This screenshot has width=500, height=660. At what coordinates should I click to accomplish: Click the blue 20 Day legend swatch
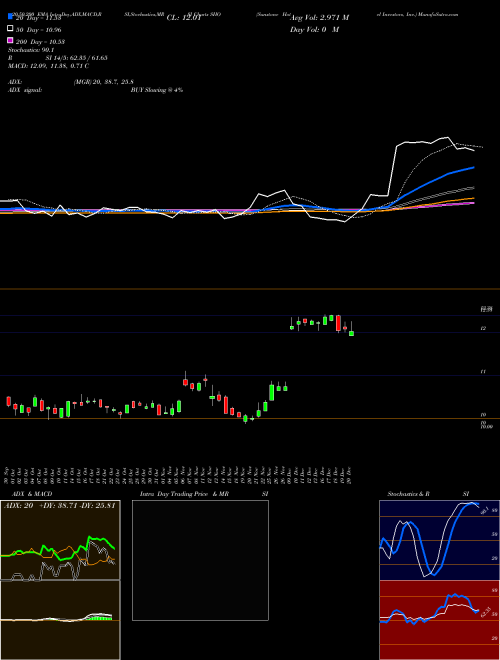point(10,17)
